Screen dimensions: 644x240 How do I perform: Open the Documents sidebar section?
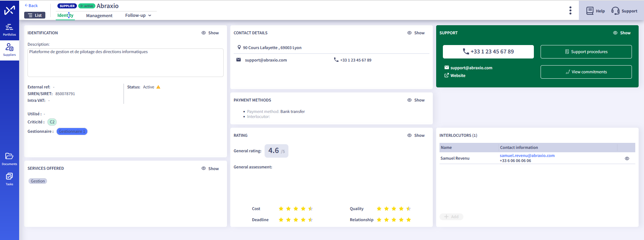pos(9,159)
